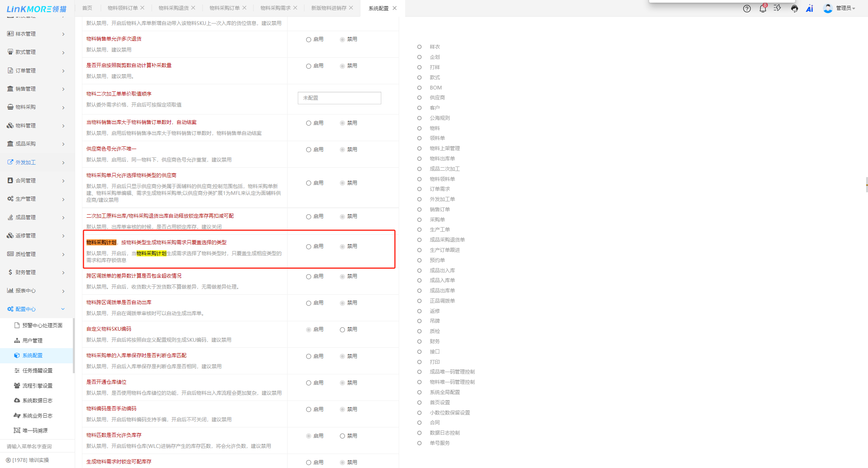Open the help question mark icon
The width and height of the screenshot is (868, 468).
pos(747,8)
